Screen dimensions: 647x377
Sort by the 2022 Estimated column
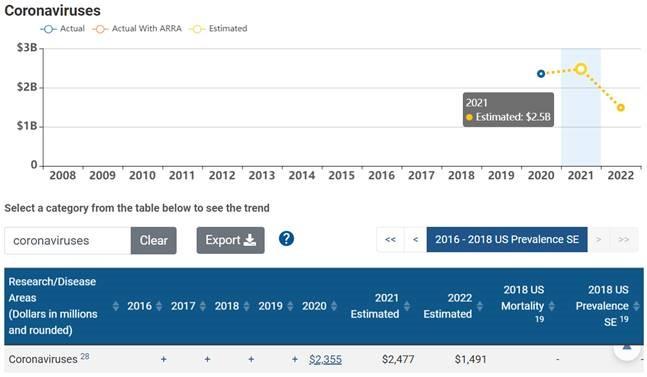pos(480,306)
